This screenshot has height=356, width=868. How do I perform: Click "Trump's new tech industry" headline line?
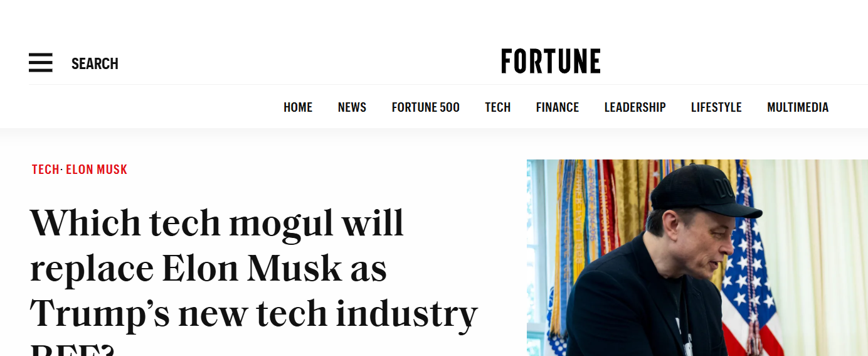coord(254,314)
